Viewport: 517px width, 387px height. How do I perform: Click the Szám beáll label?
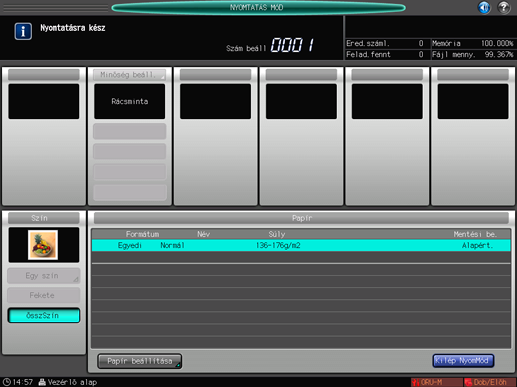pyautogui.click(x=246, y=48)
